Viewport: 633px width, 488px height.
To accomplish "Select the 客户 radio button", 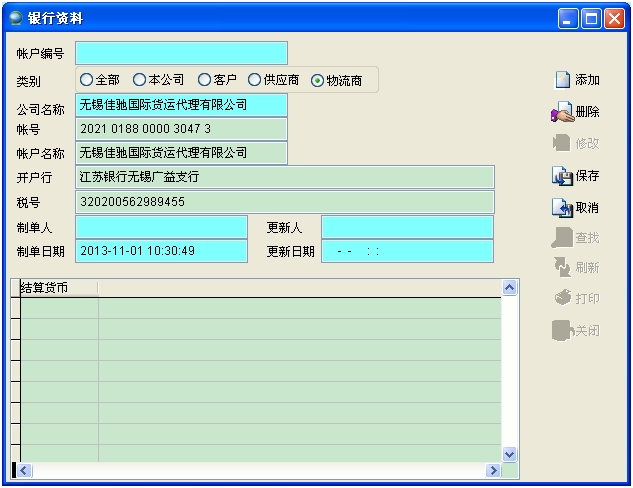I will [x=205, y=80].
